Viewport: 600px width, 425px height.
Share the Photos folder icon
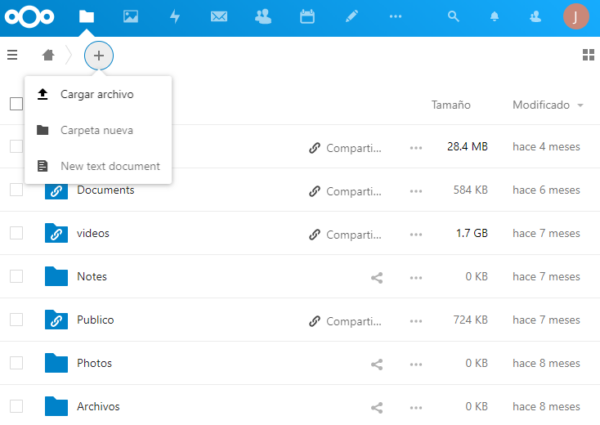click(x=377, y=364)
